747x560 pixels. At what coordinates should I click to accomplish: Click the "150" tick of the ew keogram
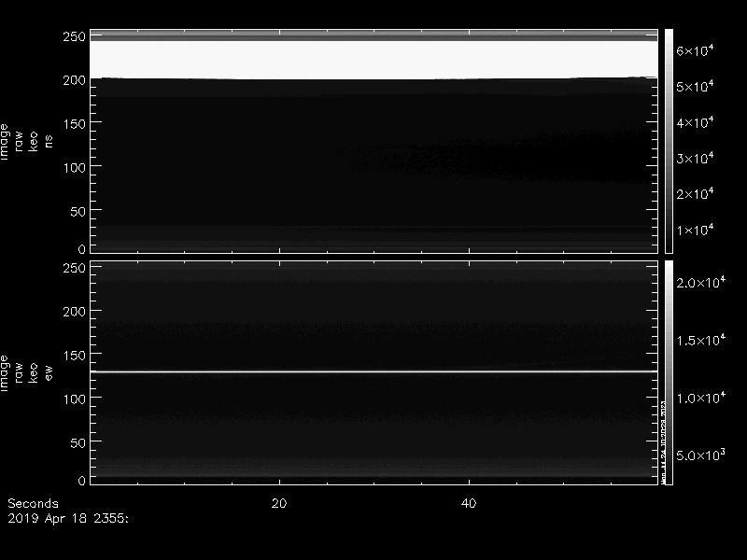click(74, 356)
